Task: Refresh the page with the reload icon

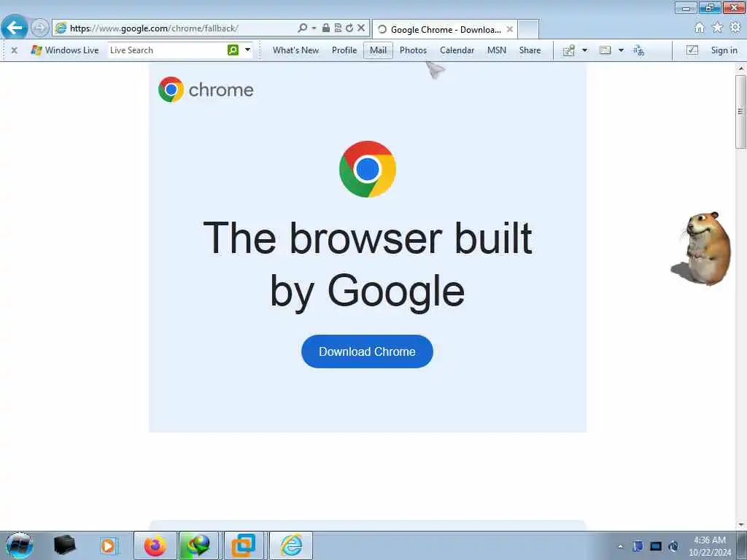Action: tap(349, 28)
